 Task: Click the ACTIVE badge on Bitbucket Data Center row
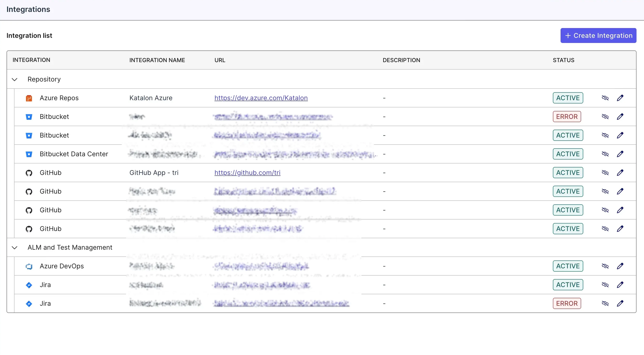click(568, 154)
